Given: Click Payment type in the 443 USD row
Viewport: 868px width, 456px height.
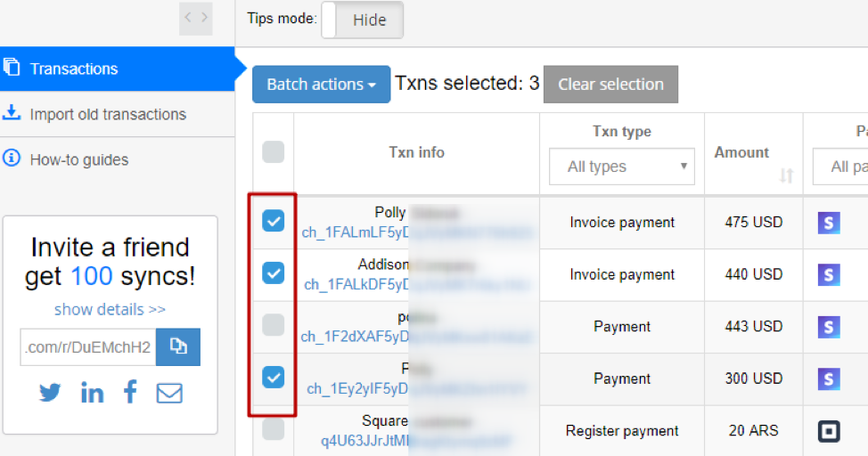Looking at the screenshot, I should pos(622,327).
